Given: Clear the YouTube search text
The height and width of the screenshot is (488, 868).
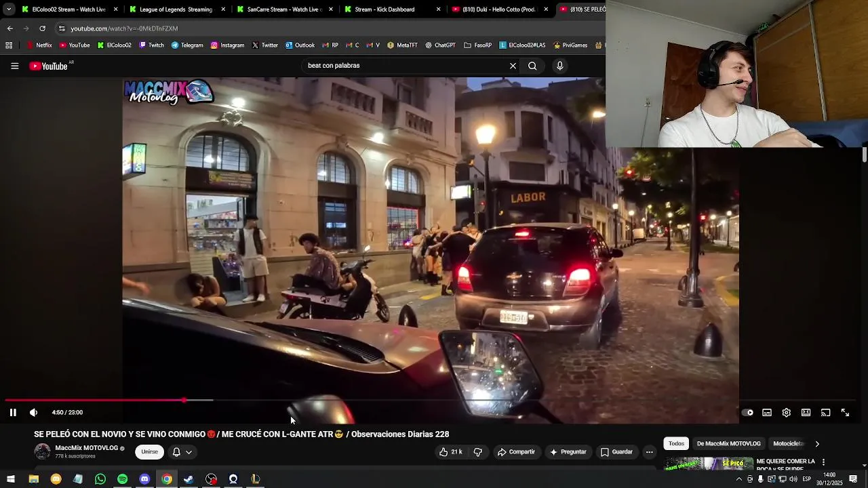Looking at the screenshot, I should coord(513,66).
